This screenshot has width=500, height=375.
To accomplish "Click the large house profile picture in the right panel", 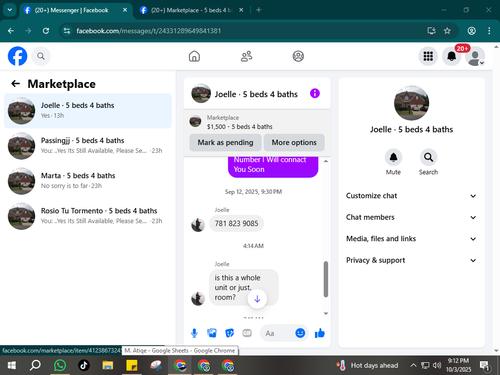I will 411,103.
